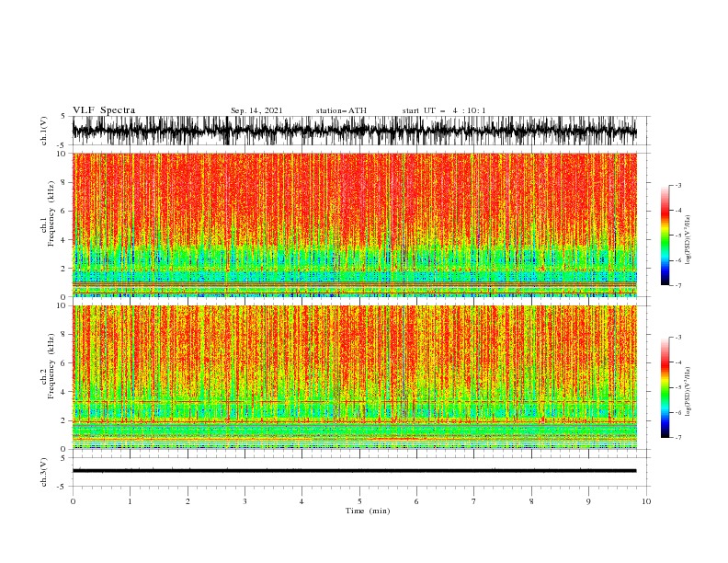Click the "ch.3(V)" axis label
This screenshot has height=563, width=728.
(44, 472)
